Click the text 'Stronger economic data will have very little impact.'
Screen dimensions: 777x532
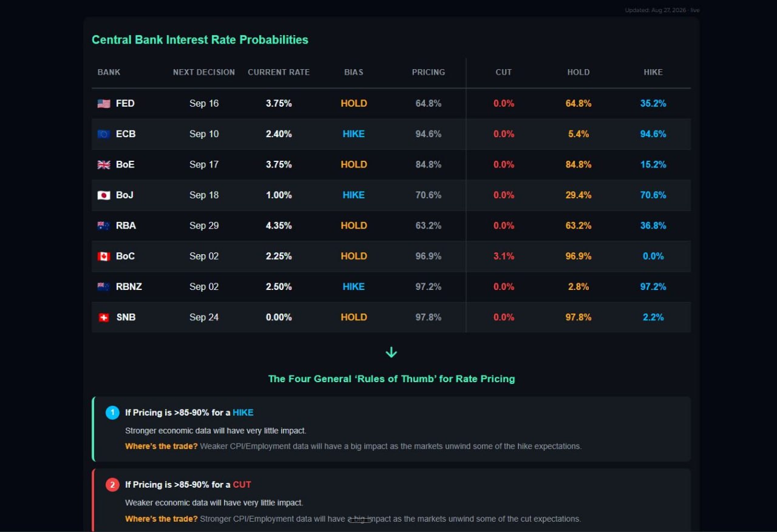(215, 431)
